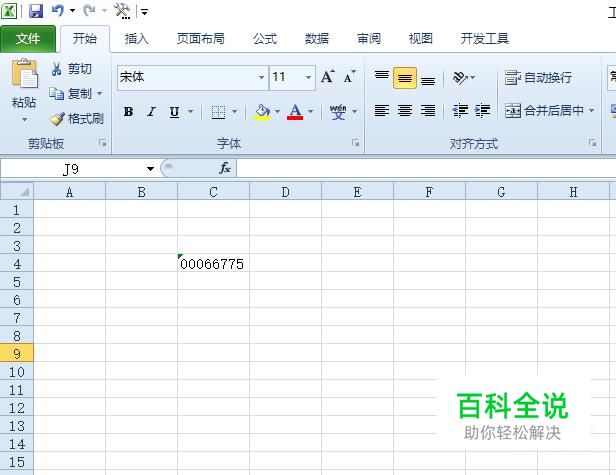
Task: Toggle Underline formatting
Action: coord(174,112)
